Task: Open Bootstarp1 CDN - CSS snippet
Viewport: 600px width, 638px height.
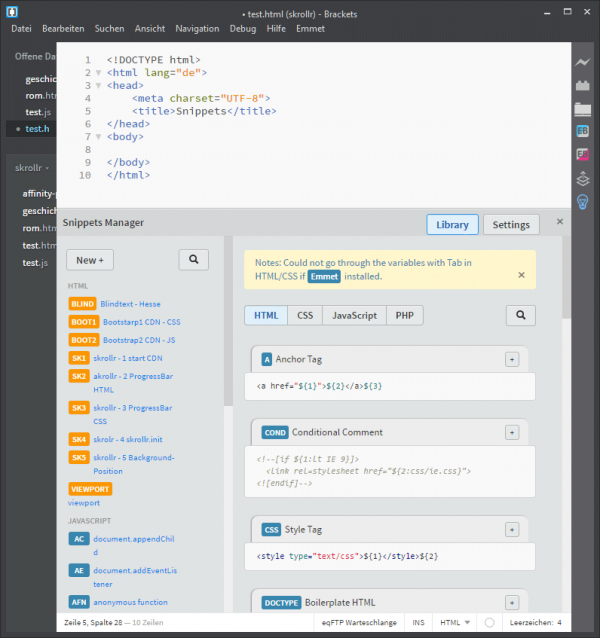Action: click(142, 322)
